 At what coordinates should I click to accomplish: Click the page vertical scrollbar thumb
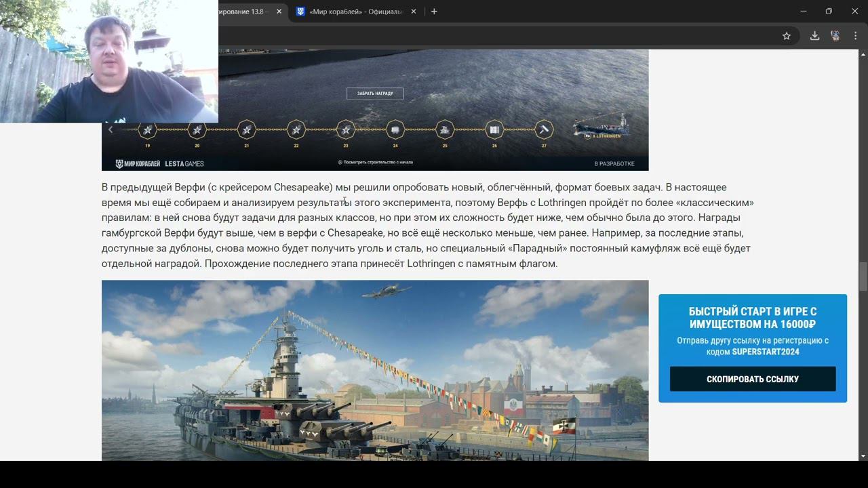coord(863,277)
